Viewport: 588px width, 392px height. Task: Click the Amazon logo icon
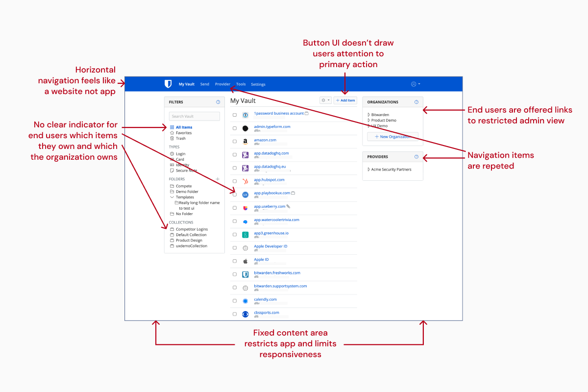(245, 142)
